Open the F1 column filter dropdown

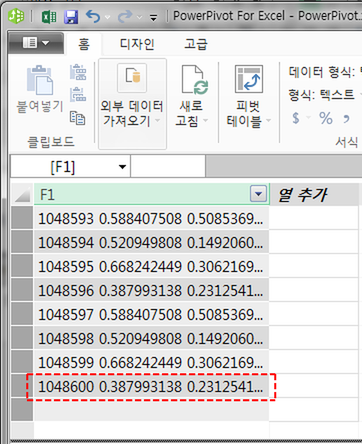tap(259, 194)
